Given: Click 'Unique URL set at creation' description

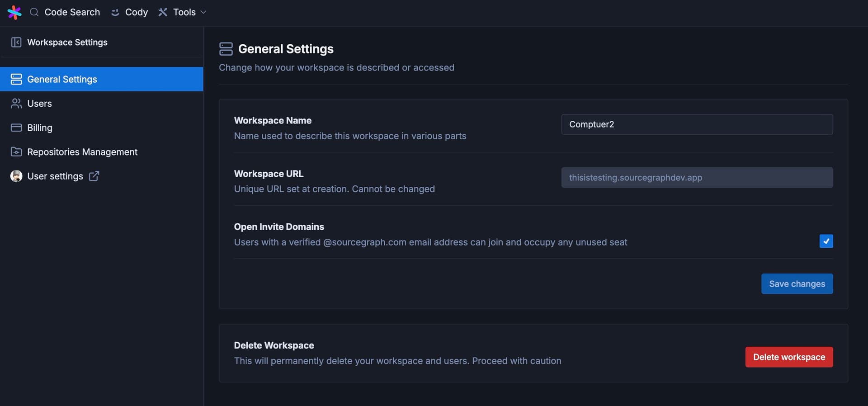Looking at the screenshot, I should [x=334, y=189].
